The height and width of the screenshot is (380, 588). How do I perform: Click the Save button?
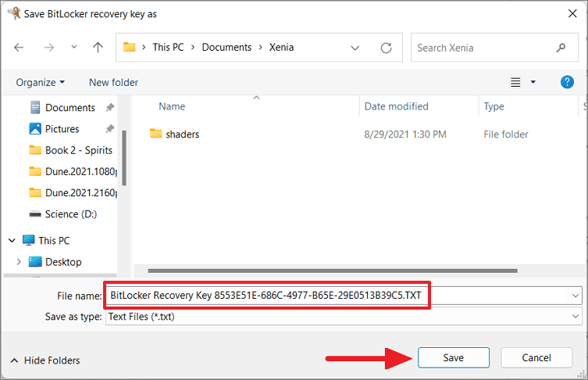pos(454,357)
